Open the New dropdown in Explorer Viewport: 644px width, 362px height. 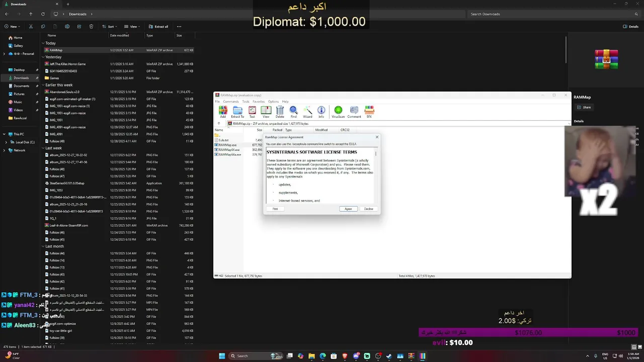[13, 27]
